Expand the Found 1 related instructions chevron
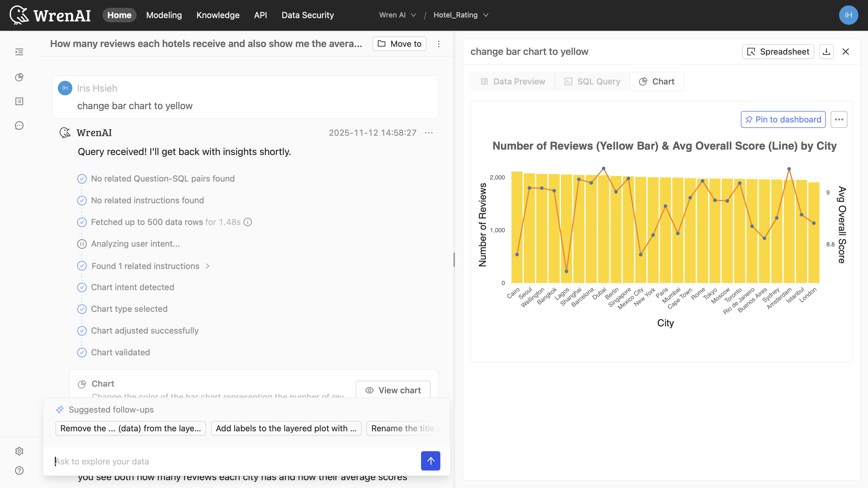The height and width of the screenshot is (488, 868). [x=208, y=266]
